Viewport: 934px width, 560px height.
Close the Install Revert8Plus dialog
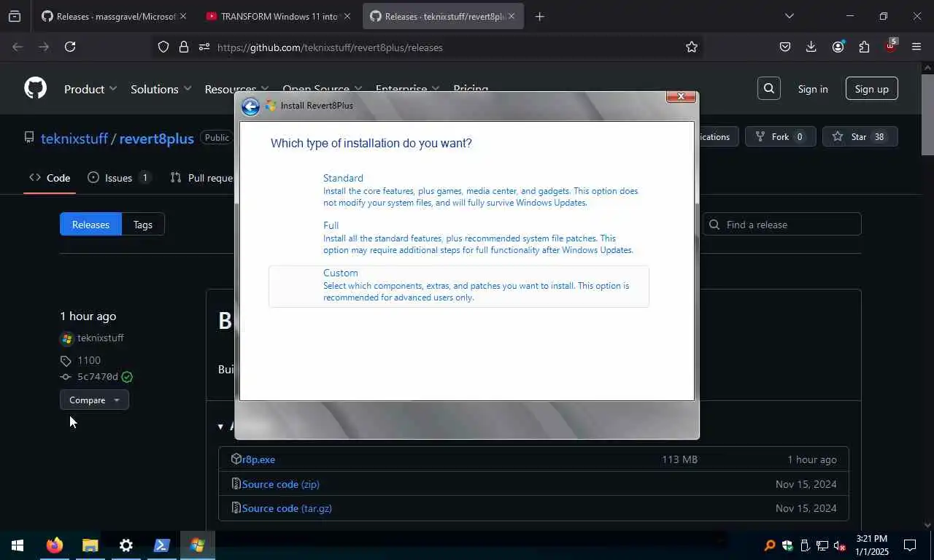(x=681, y=96)
